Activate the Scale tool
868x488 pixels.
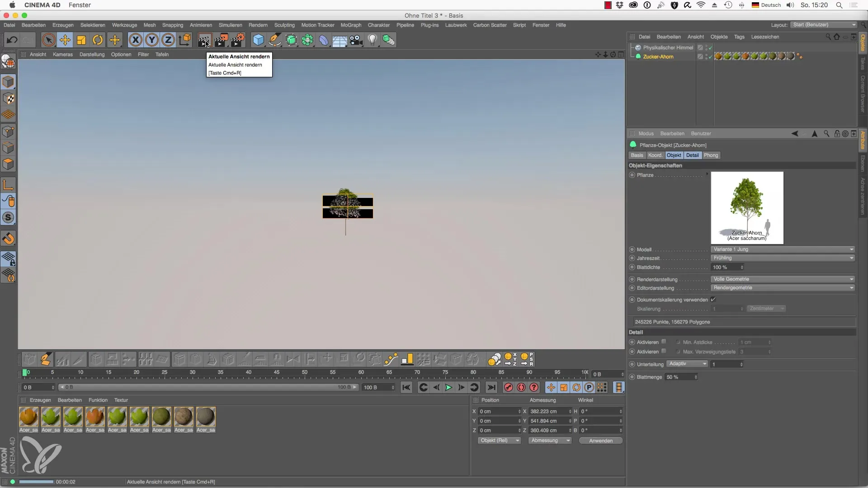(81, 40)
